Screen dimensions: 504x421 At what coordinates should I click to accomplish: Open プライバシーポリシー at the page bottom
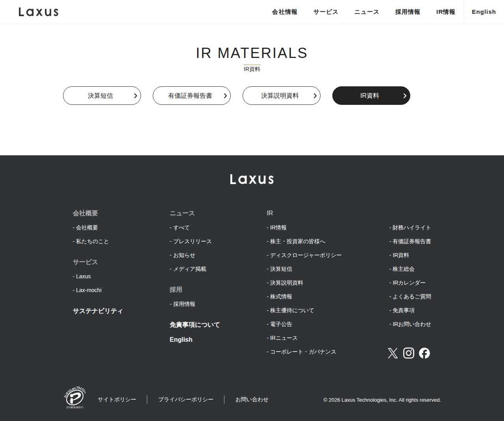186,400
